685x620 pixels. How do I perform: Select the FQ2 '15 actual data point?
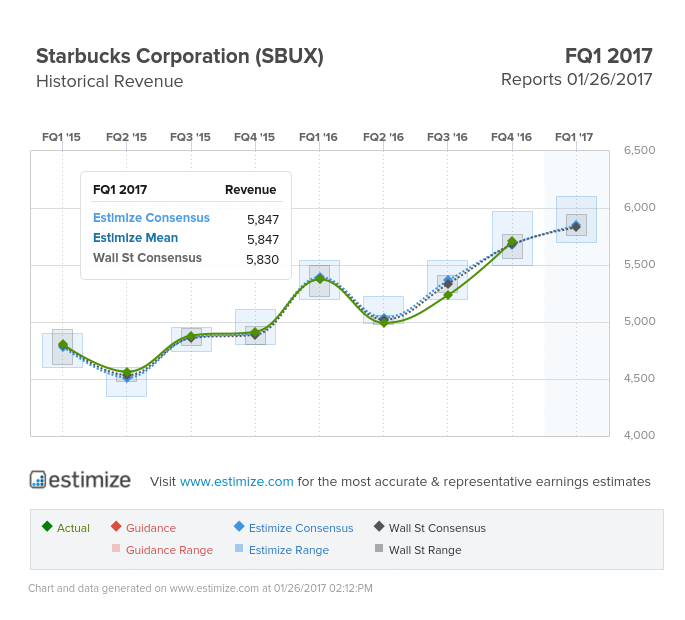(x=127, y=373)
